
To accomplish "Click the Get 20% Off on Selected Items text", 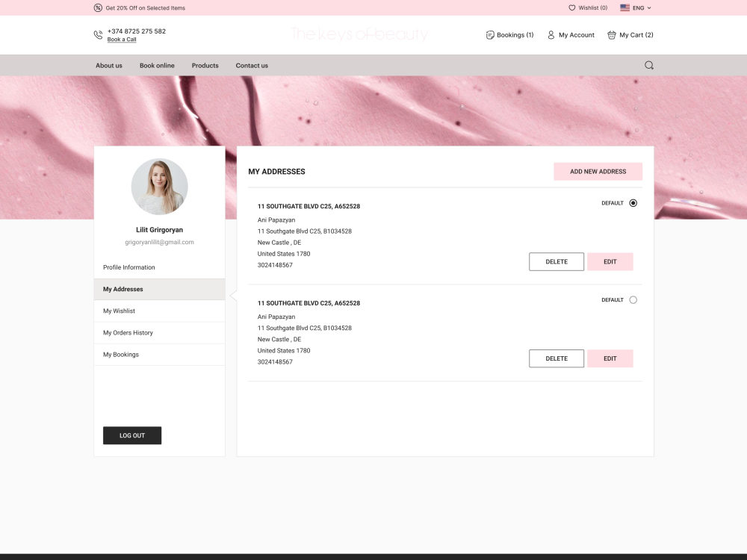I will [146, 8].
